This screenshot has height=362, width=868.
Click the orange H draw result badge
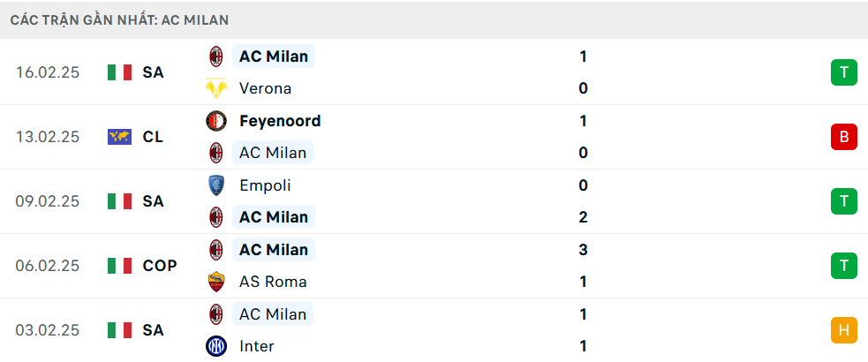(x=844, y=330)
